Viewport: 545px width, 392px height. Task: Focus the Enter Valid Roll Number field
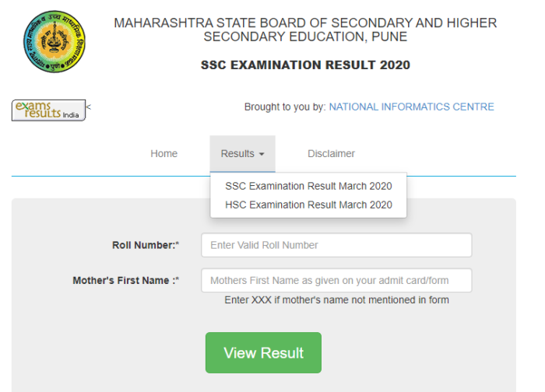pyautogui.click(x=336, y=245)
